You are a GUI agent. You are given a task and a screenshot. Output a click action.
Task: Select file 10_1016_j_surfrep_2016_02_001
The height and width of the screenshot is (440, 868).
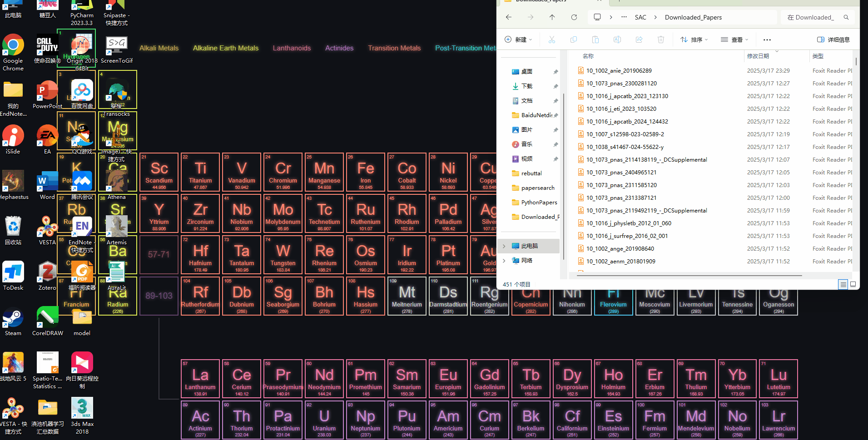[627, 236]
